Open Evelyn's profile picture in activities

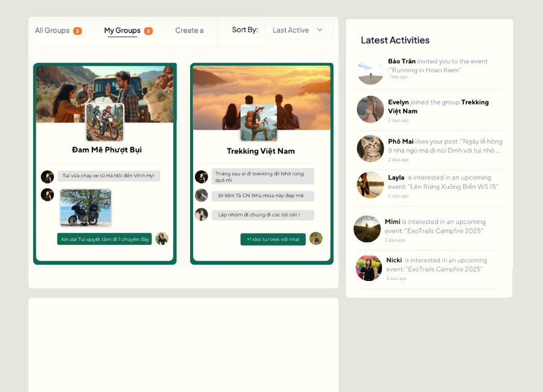[370, 109]
